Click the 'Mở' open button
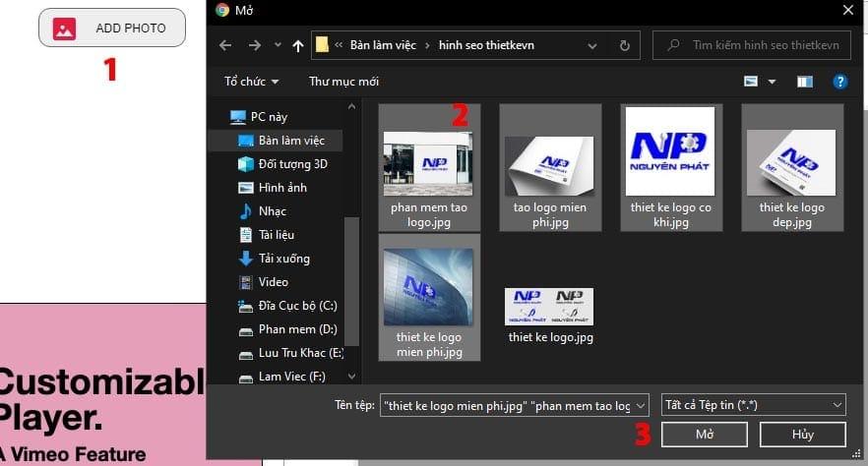 click(x=705, y=435)
